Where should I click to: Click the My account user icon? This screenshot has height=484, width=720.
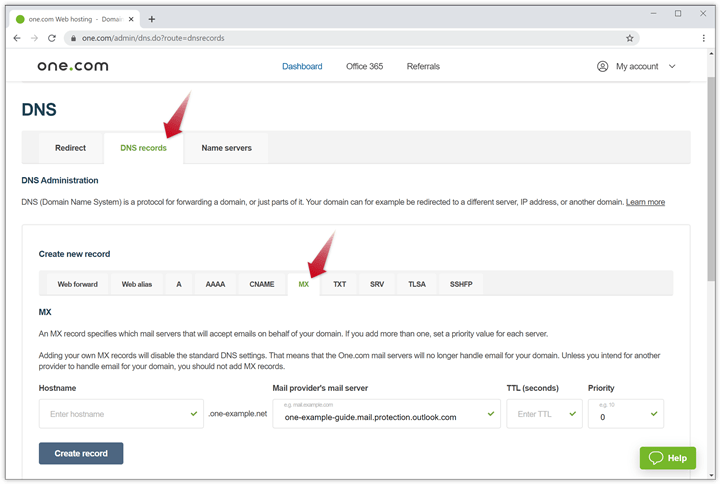click(x=602, y=67)
